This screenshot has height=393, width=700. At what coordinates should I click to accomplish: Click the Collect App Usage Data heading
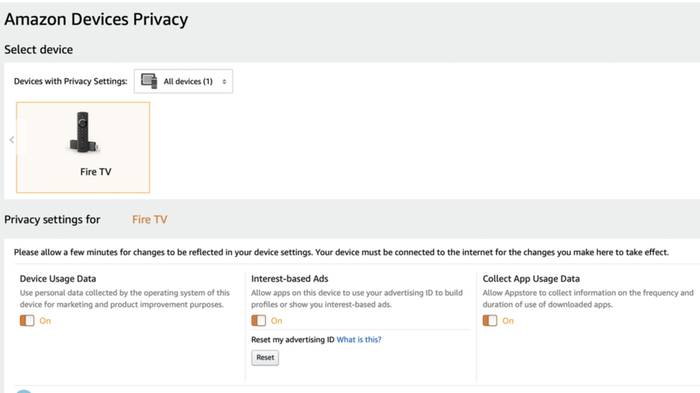coord(531,279)
